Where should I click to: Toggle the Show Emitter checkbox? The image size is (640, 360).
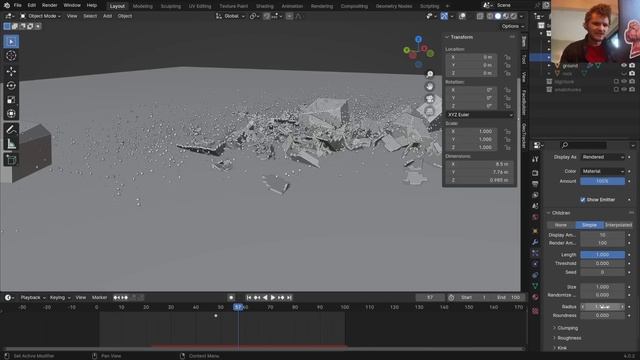(583, 200)
